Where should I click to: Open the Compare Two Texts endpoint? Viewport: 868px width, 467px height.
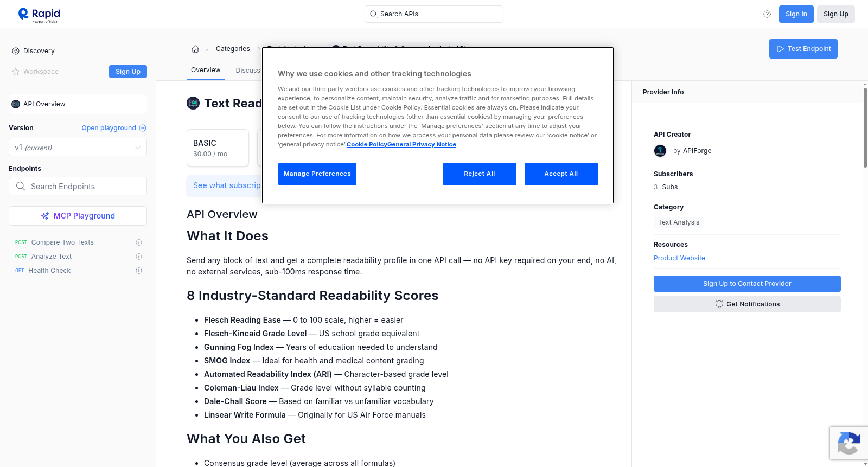point(62,242)
